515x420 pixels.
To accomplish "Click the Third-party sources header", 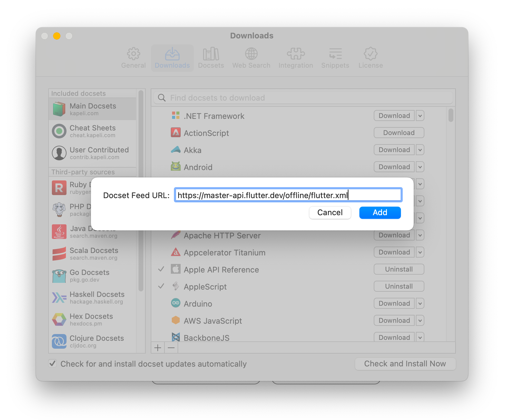I will 83,172.
